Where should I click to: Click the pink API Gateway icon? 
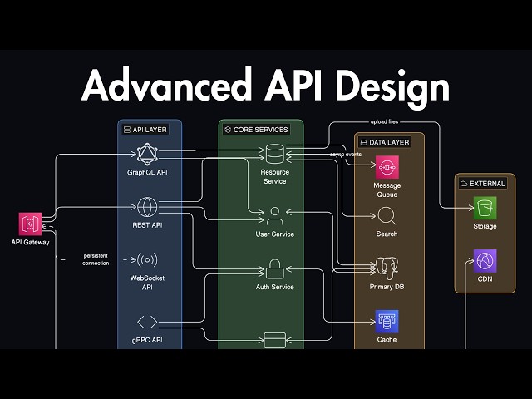[x=31, y=224]
